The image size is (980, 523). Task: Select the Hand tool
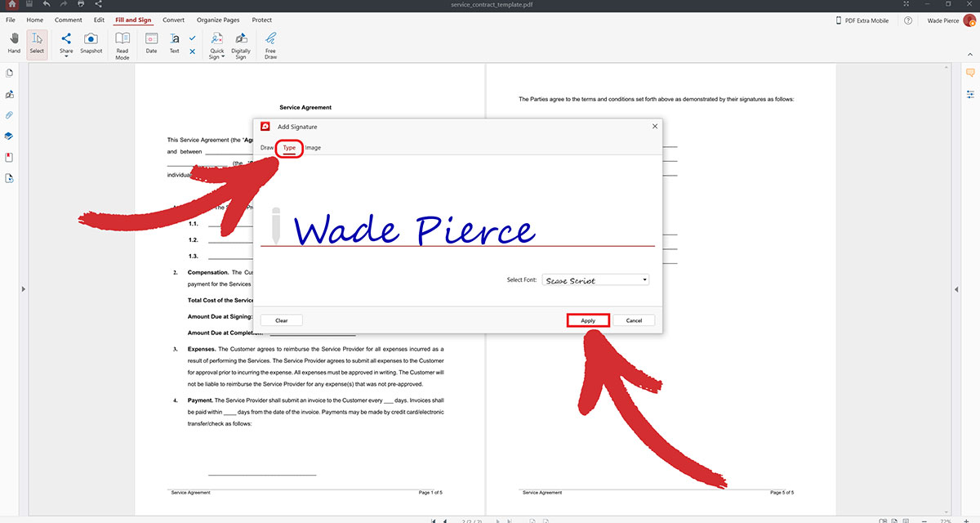coord(14,41)
